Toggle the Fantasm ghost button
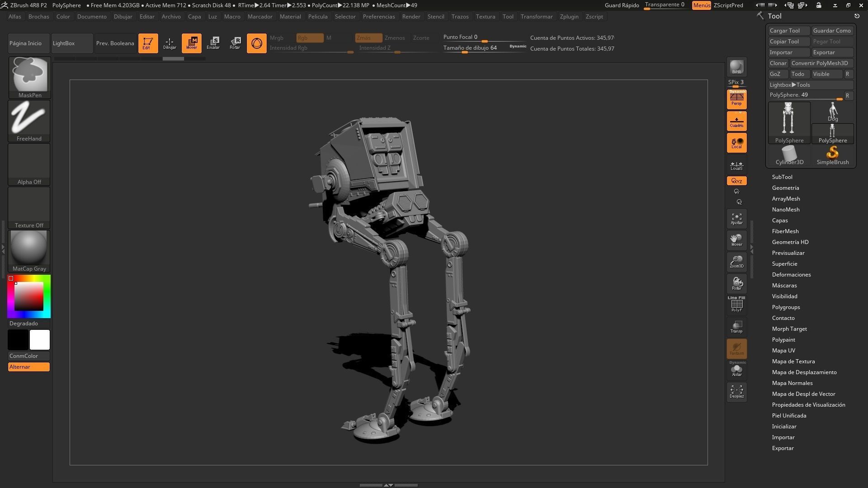 [x=736, y=348]
